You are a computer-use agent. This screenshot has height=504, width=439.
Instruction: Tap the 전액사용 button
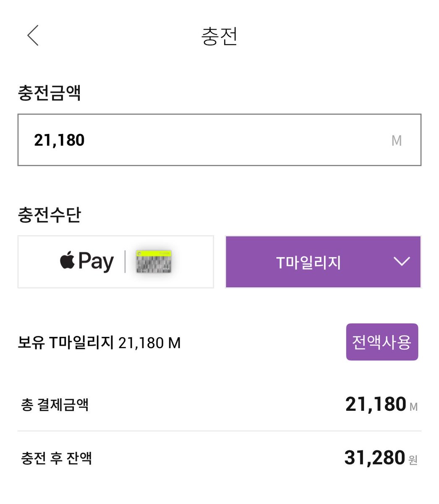[382, 342]
